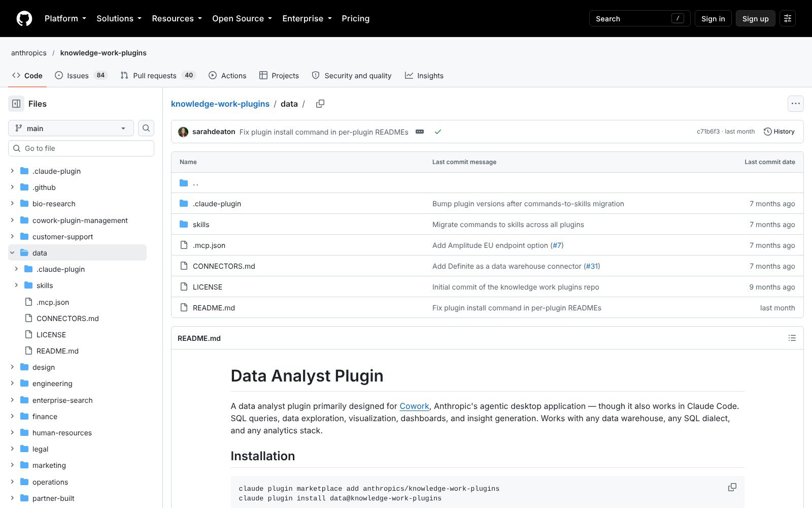Open .mcp.json in the file table
Screen dimensions: 812x508
[209, 245]
